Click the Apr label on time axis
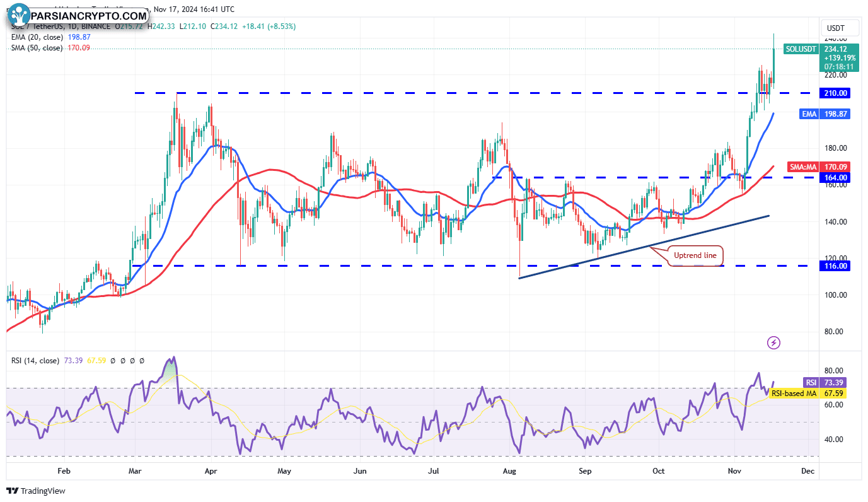The image size is (868, 502). (x=211, y=471)
